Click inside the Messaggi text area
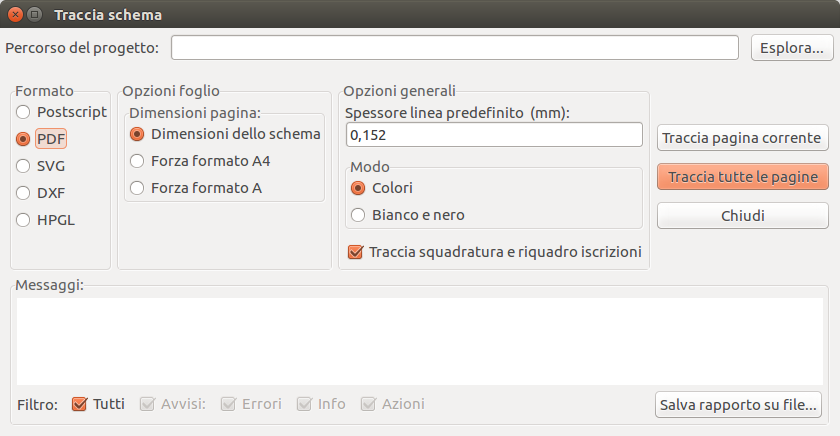The width and height of the screenshot is (840, 436). point(419,341)
